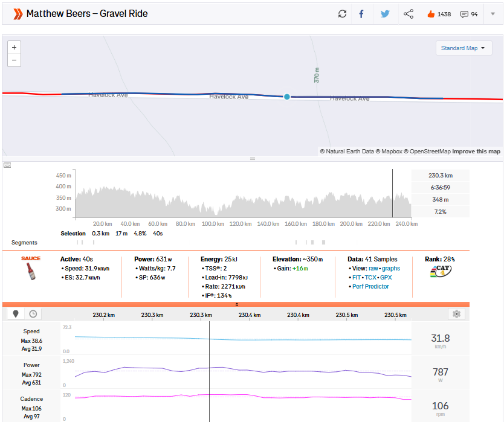Switch x-axis to distance with pin icon
This screenshot has width=504, height=422.
(x=16, y=314)
